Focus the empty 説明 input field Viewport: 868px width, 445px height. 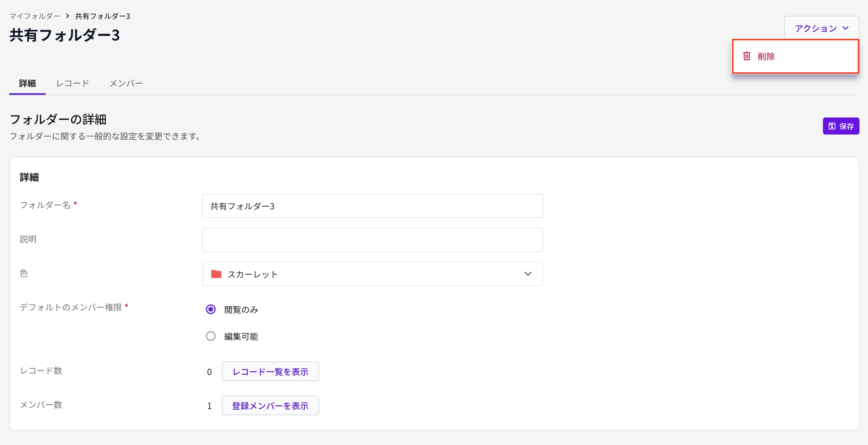coord(372,240)
